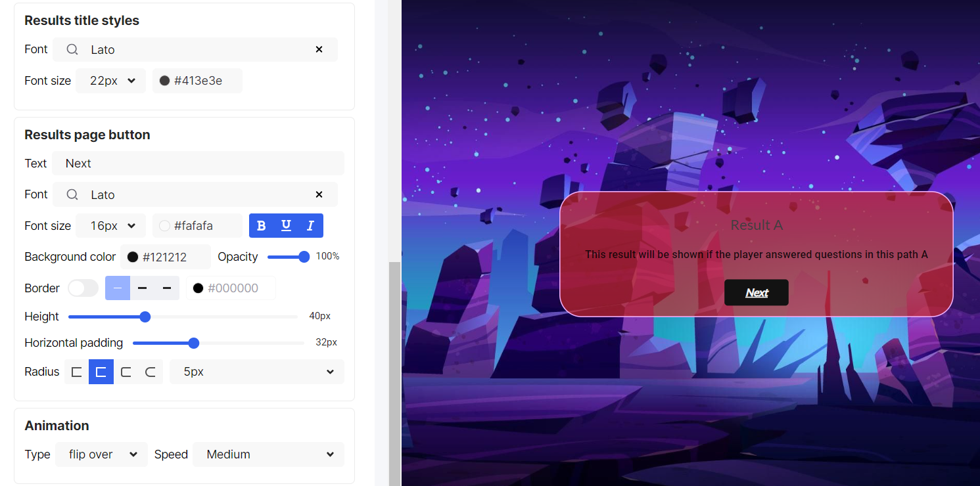This screenshot has height=486, width=980.
Task: Click the Animation section heading
Action: 57,426
